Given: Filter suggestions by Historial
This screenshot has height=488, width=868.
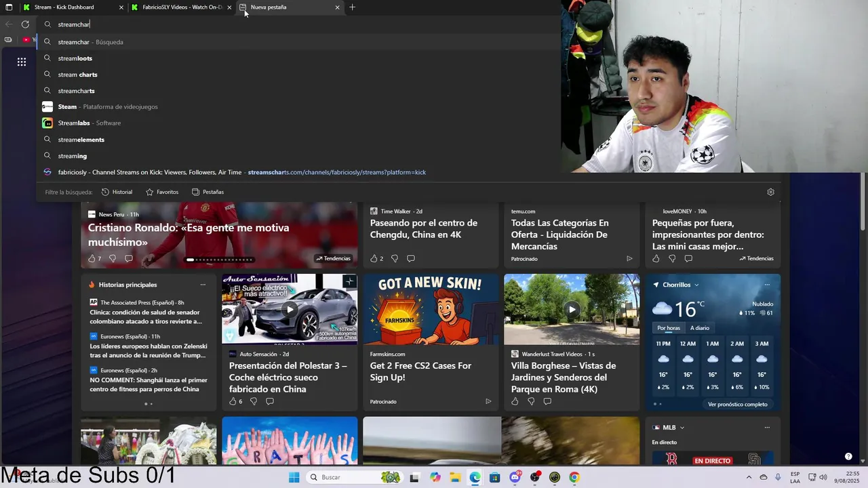Looking at the screenshot, I should pyautogui.click(x=117, y=192).
